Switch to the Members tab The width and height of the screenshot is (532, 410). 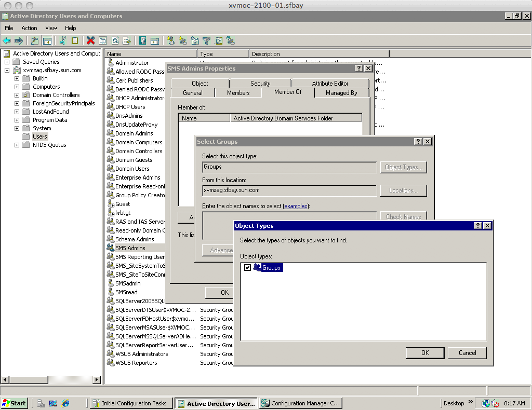(238, 93)
